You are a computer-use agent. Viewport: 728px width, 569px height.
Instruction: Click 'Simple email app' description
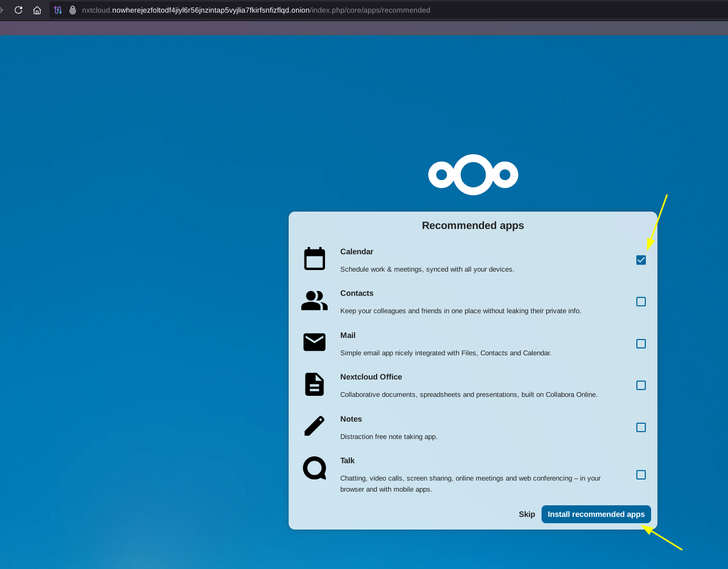446,353
